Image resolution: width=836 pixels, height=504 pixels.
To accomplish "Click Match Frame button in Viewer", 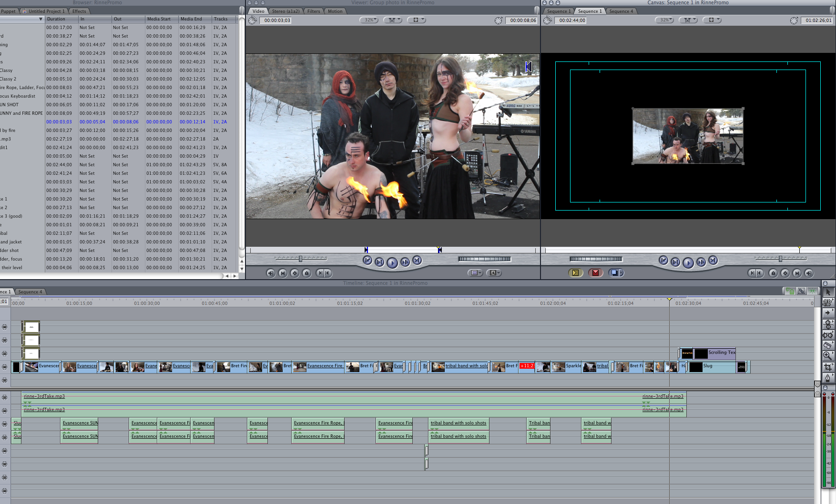I will click(271, 273).
